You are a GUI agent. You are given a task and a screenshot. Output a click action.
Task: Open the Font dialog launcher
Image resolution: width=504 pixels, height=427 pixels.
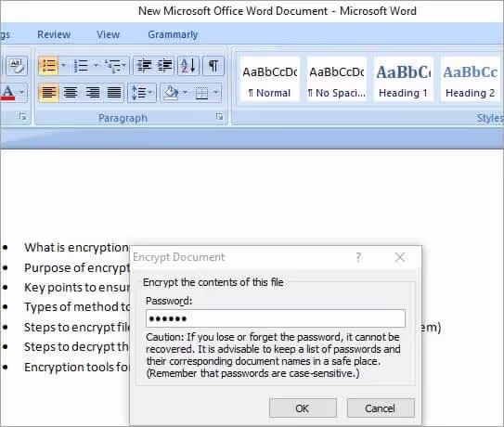point(22,116)
